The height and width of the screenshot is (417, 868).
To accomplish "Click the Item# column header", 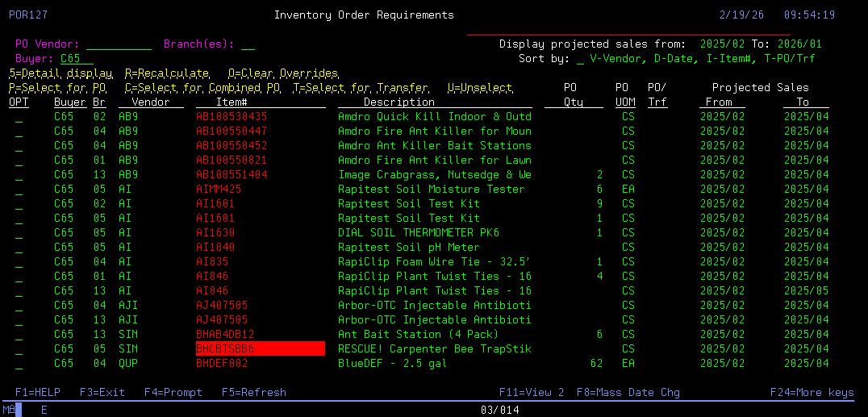I will 231,102.
